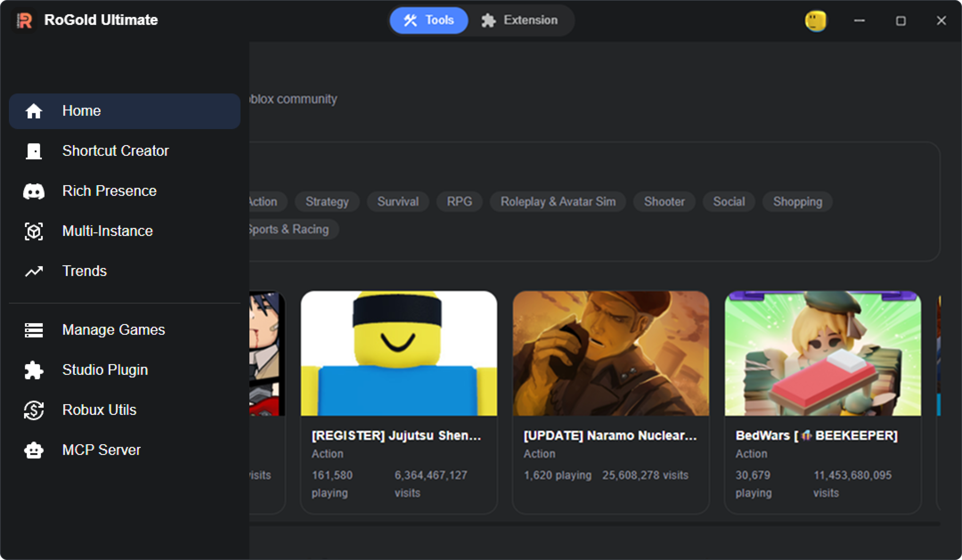The image size is (962, 560).
Task: Click the "25,608,278 visits" figure
Action: [x=645, y=475]
